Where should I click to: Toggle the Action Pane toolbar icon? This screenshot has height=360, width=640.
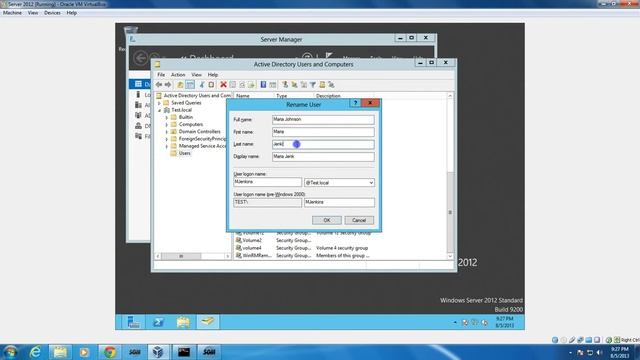[273, 85]
